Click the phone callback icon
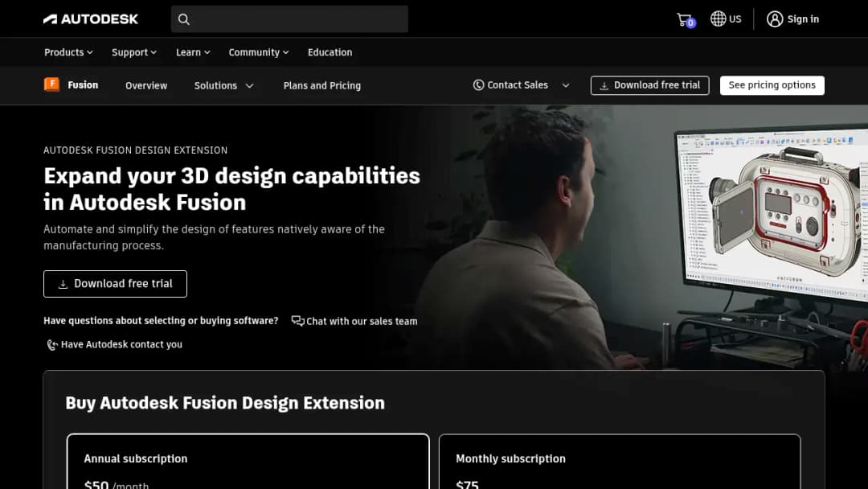Viewport: 868px width, 489px height. (52, 345)
